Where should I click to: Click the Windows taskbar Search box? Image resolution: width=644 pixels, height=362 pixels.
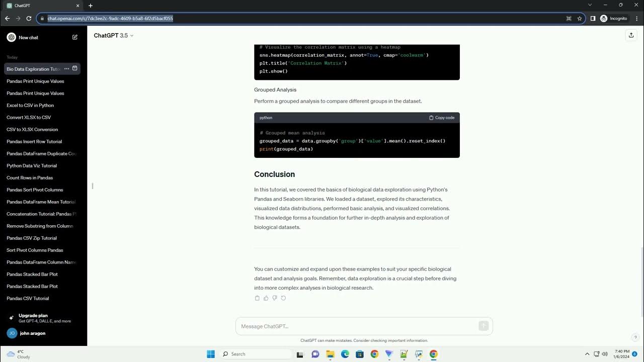(x=257, y=354)
